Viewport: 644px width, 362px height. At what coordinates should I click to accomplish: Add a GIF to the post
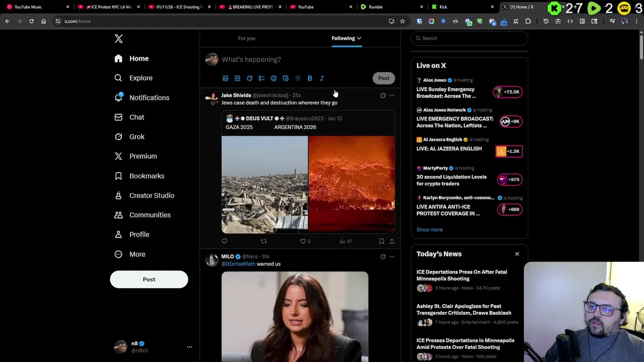237,78
